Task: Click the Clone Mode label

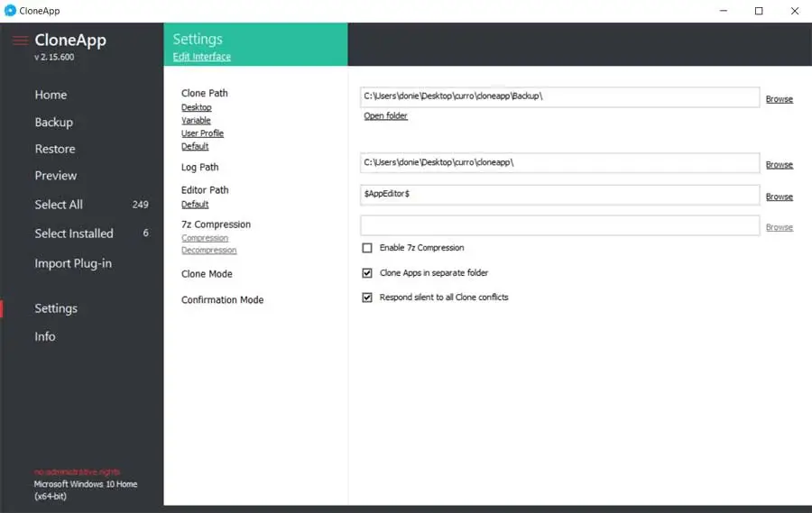Action: coord(207,274)
